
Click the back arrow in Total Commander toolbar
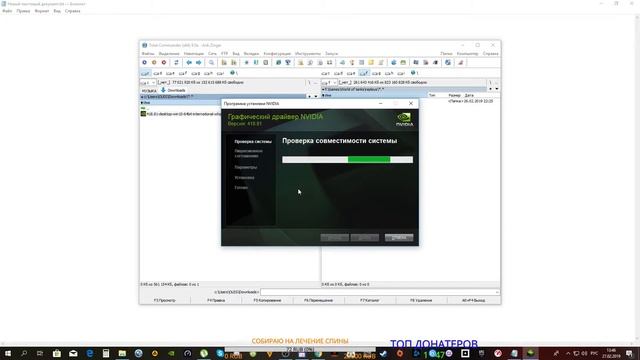[x=189, y=62]
